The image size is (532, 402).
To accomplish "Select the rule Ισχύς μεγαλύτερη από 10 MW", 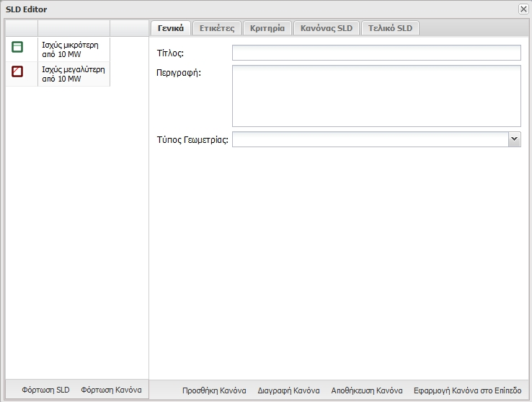I will 71,74.
